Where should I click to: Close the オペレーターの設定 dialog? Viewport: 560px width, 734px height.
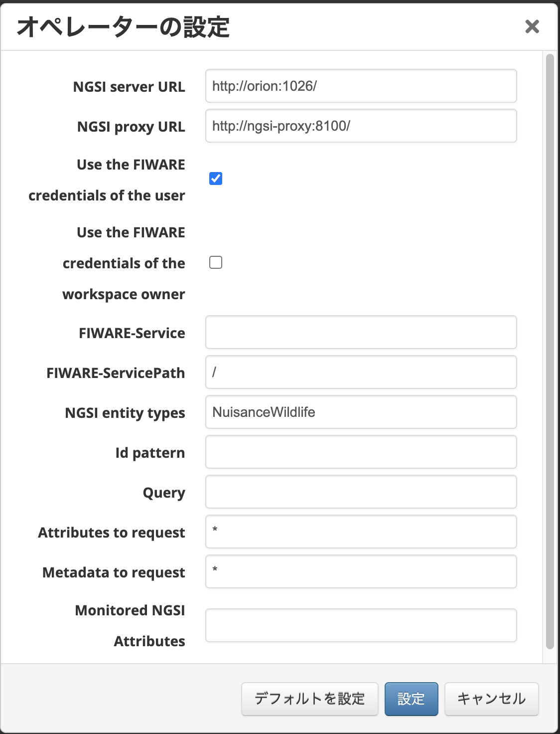533,27
